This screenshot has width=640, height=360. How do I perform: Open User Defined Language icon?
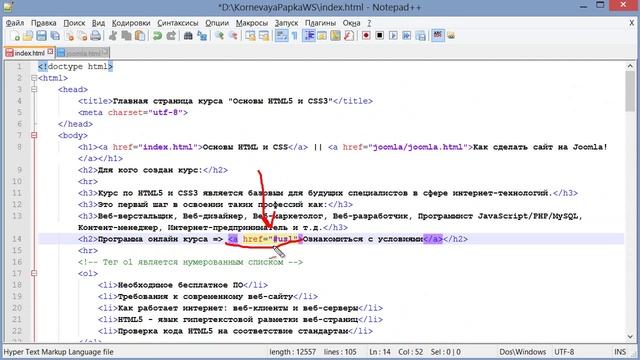pos(322,36)
